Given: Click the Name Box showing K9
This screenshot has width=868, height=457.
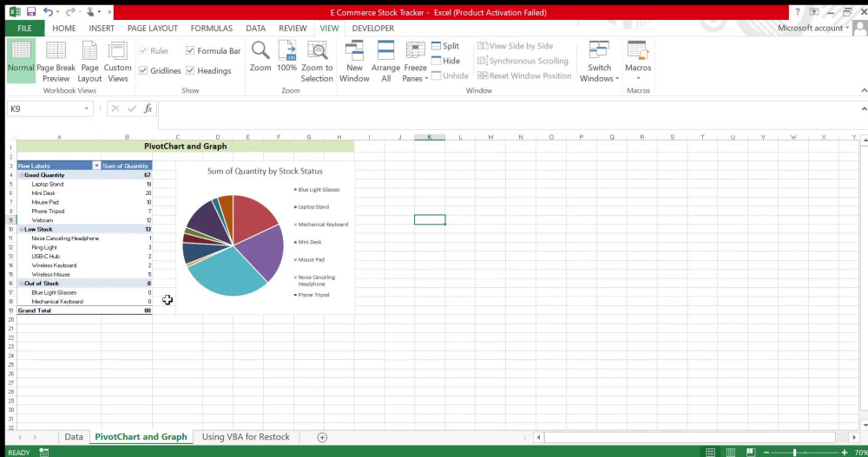Looking at the screenshot, I should tap(45, 109).
